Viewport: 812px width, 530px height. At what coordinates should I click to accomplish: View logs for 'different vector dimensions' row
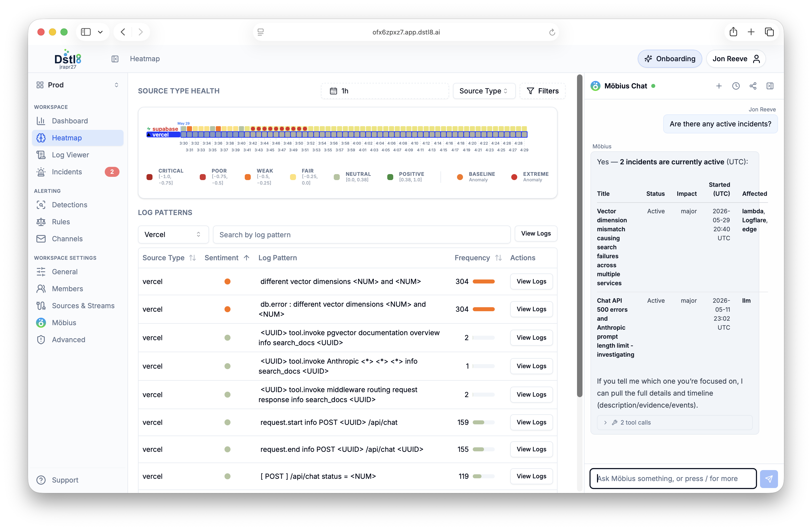tap(531, 281)
